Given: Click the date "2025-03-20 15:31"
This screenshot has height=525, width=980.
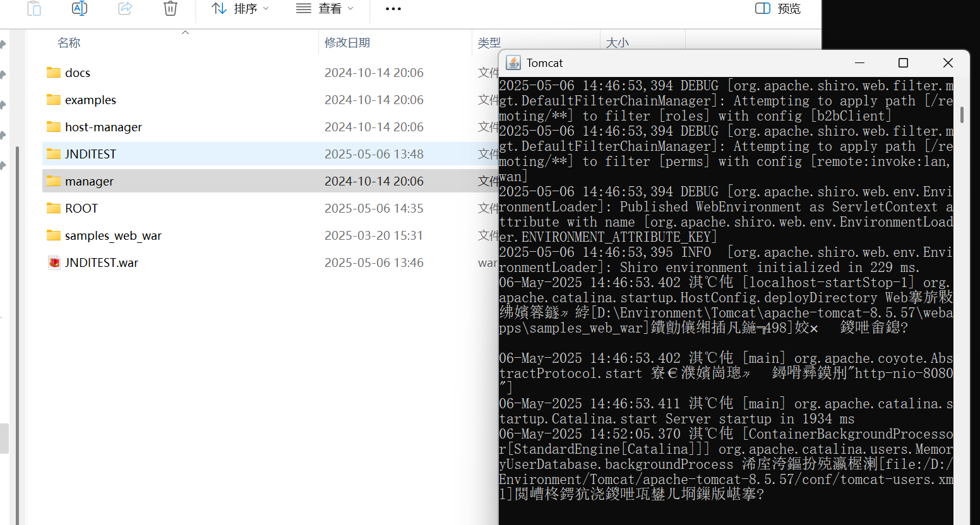Looking at the screenshot, I should click(374, 235).
